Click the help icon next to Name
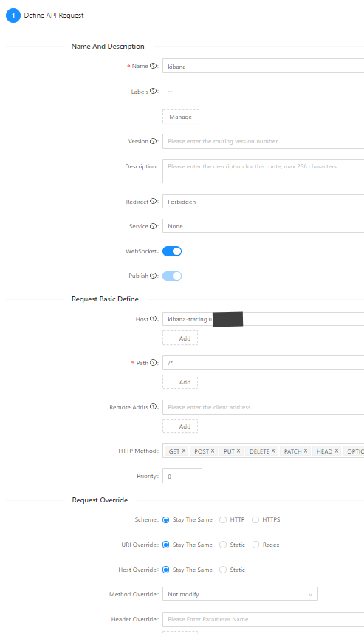Image resolution: width=364 pixels, height=634 pixels. coord(153,66)
